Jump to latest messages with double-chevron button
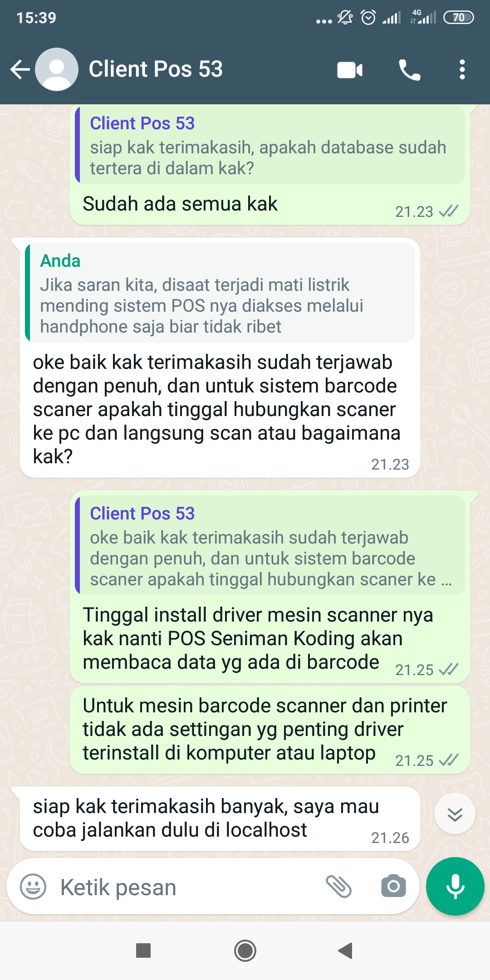The height and width of the screenshot is (980, 490). [x=455, y=813]
